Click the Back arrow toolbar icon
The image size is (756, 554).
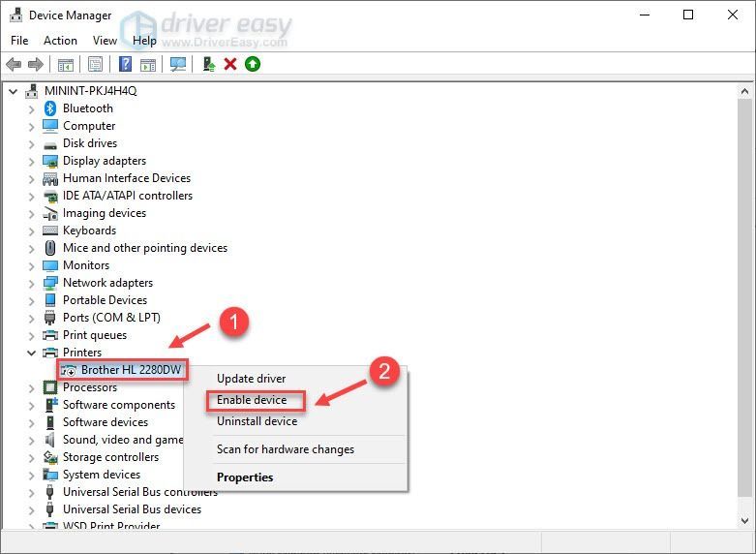(x=14, y=64)
